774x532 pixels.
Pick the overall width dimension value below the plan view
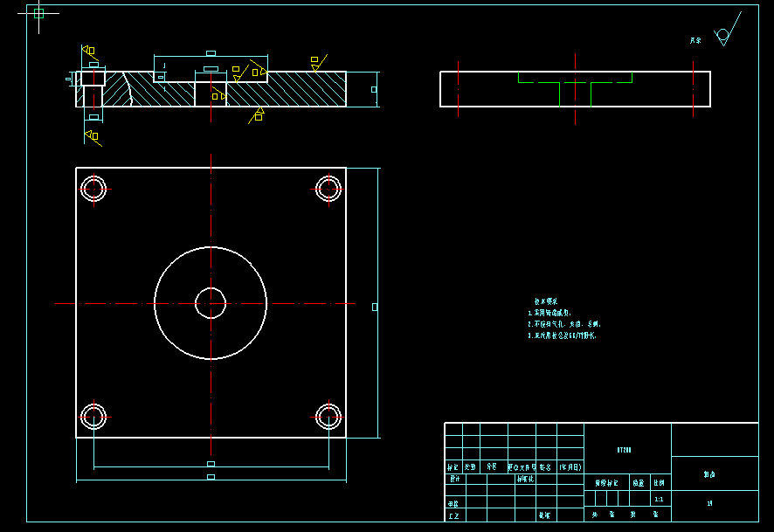[211, 477]
